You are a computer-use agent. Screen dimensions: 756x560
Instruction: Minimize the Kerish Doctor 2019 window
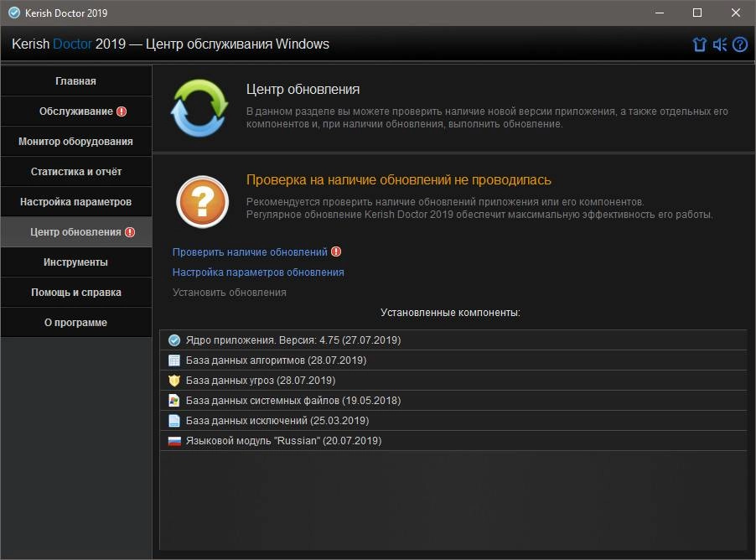660,13
